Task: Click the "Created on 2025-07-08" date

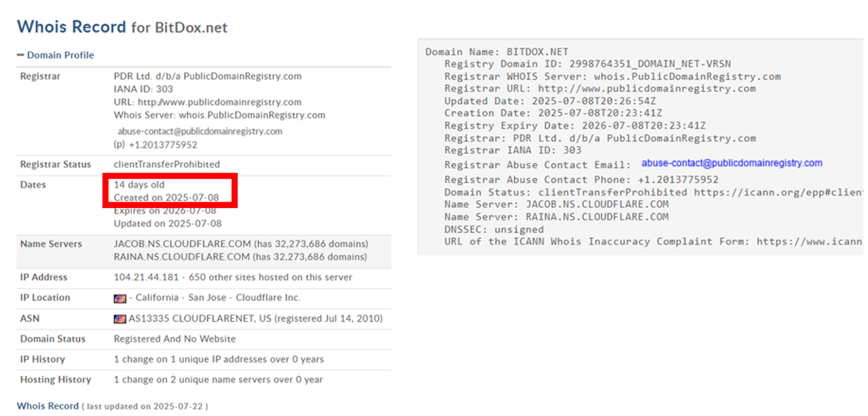Action: click(166, 198)
